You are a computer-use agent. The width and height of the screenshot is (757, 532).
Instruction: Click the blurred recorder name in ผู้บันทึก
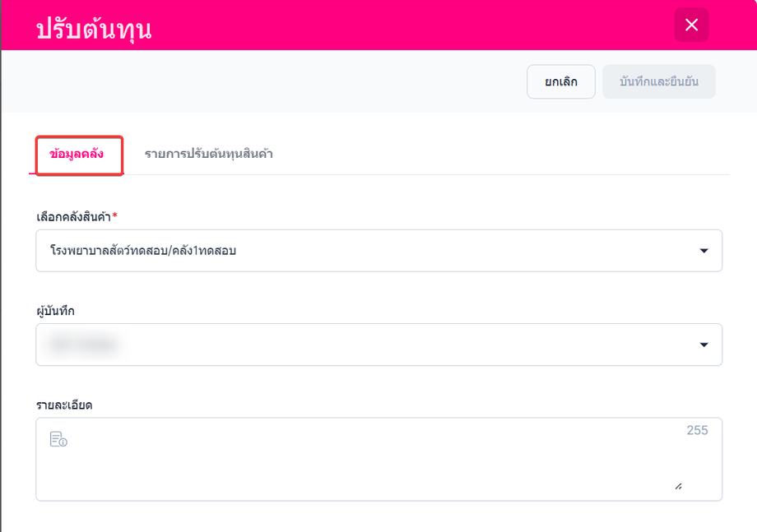click(x=82, y=345)
